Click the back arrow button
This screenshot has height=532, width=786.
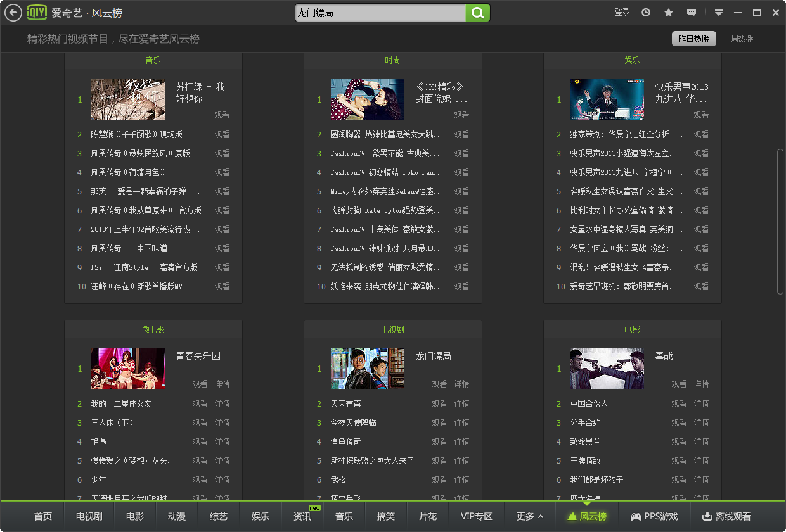[x=13, y=13]
